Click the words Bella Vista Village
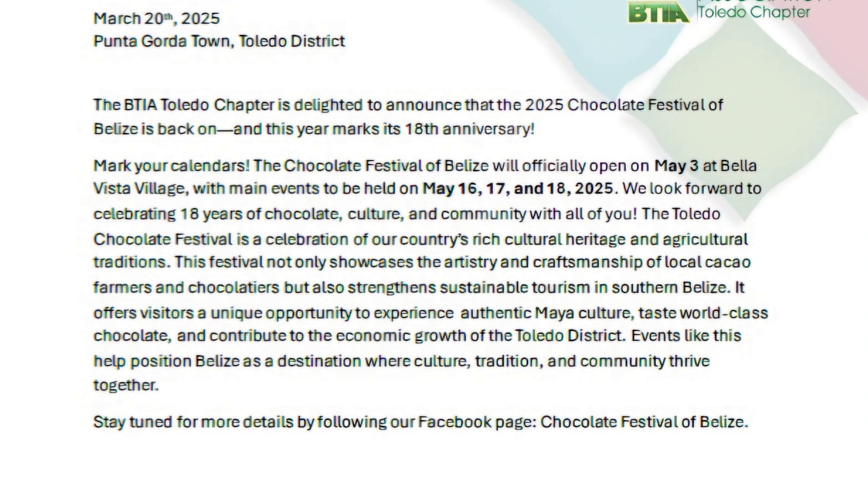This screenshot has width=868, height=488. tap(425, 177)
